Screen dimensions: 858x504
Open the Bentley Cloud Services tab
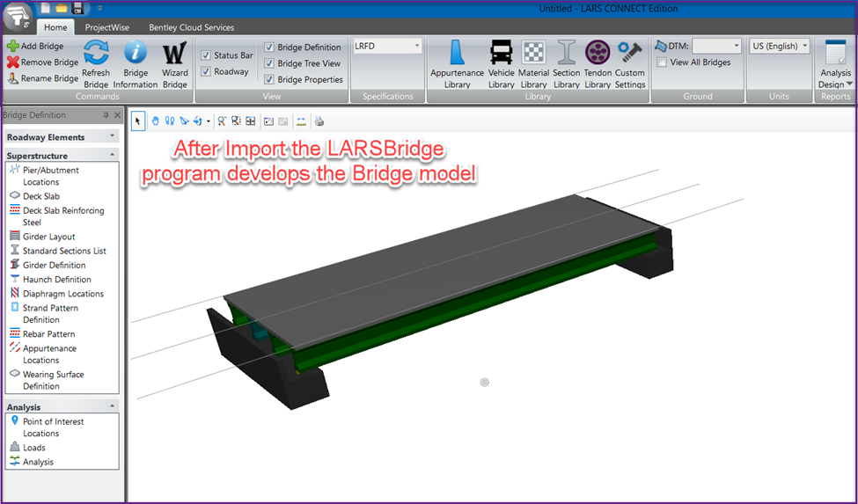click(192, 27)
